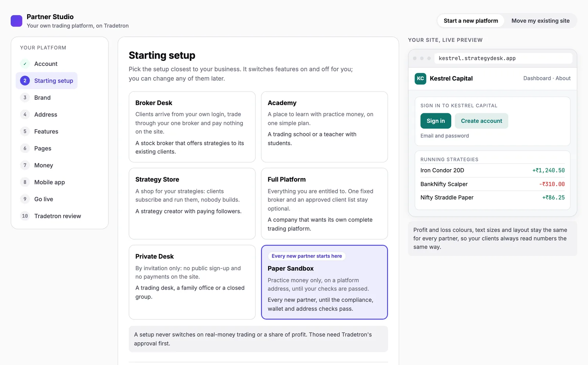Image resolution: width=588 pixels, height=365 pixels.
Task: Go to the Brand step
Action: pos(36,98)
